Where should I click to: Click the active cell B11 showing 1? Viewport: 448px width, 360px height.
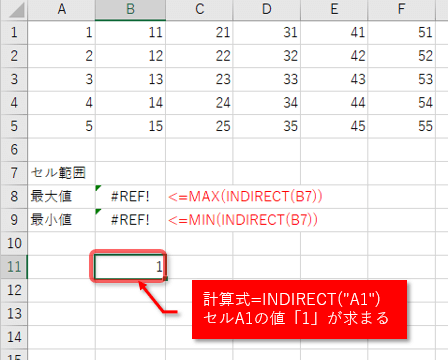(x=130, y=267)
